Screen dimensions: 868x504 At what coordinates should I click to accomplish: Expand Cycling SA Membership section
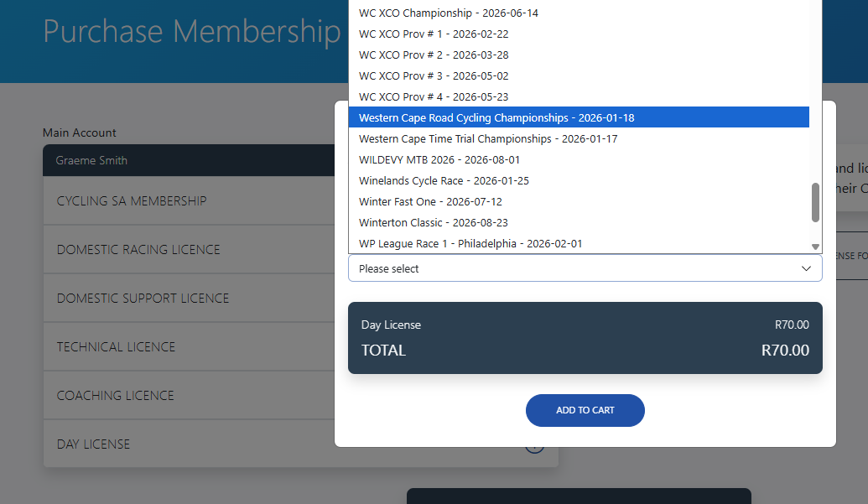coord(132,201)
